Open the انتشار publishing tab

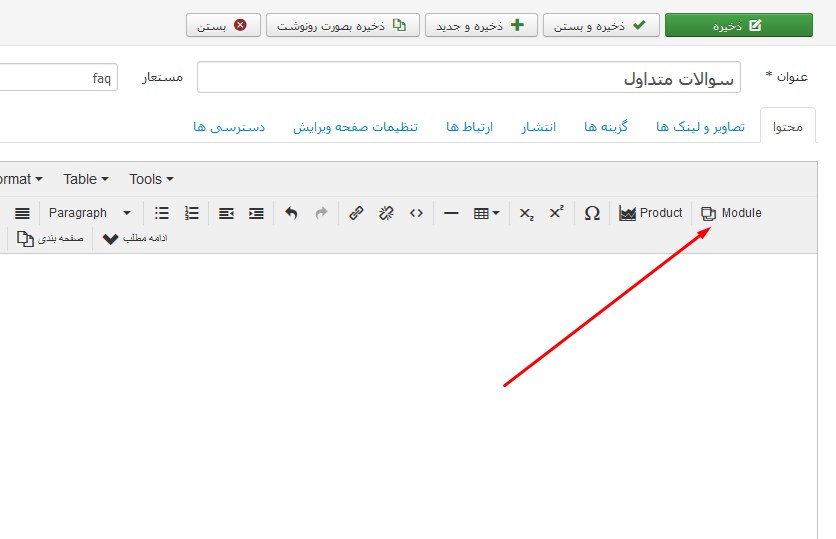pyautogui.click(x=538, y=126)
